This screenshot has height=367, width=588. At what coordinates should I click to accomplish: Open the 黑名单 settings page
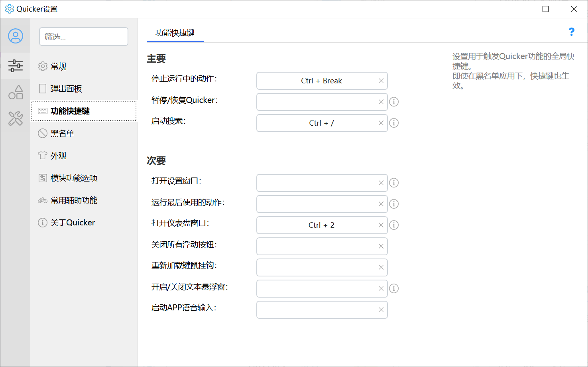(84, 133)
